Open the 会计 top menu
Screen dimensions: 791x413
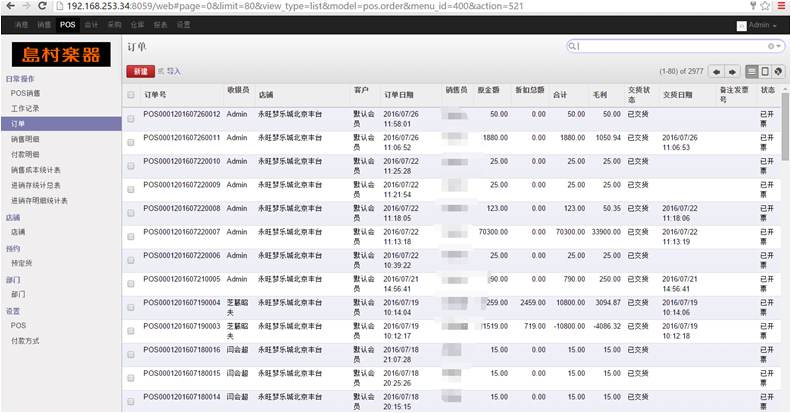point(91,25)
